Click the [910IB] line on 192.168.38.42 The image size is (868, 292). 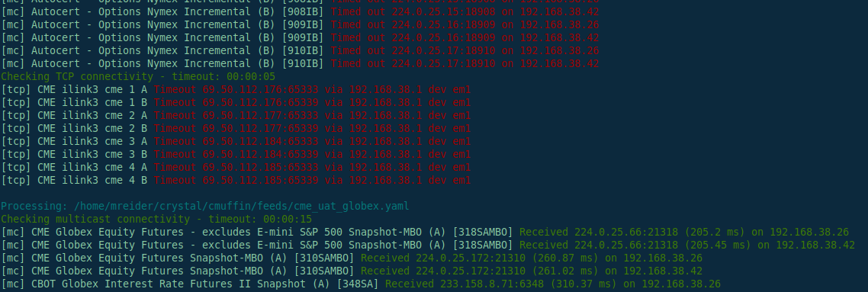[x=300, y=63]
